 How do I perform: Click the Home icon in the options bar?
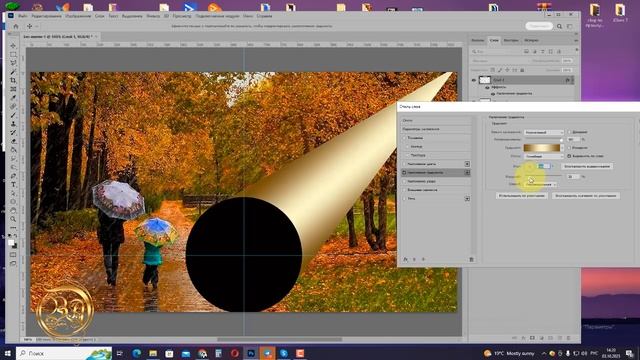click(x=16, y=26)
